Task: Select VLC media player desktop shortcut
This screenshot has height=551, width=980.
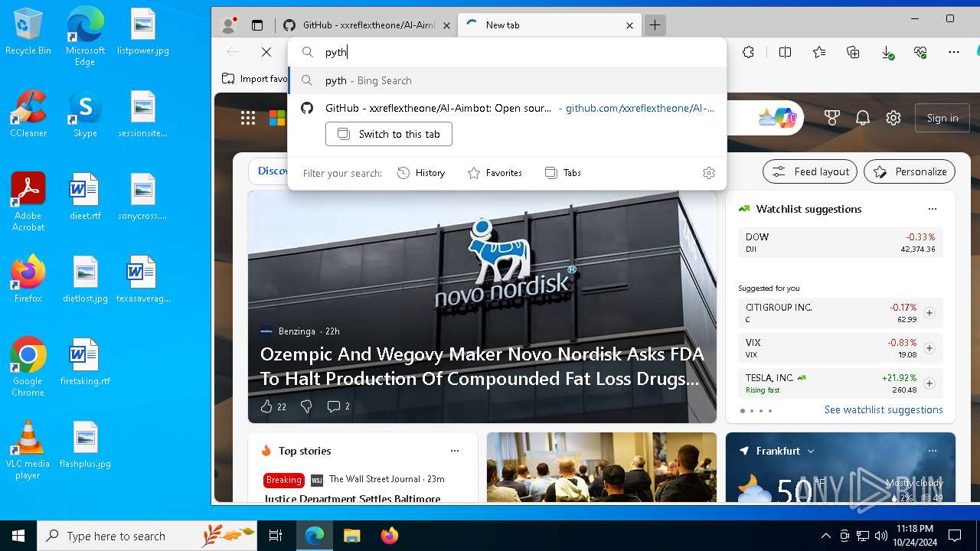Action: tap(28, 450)
